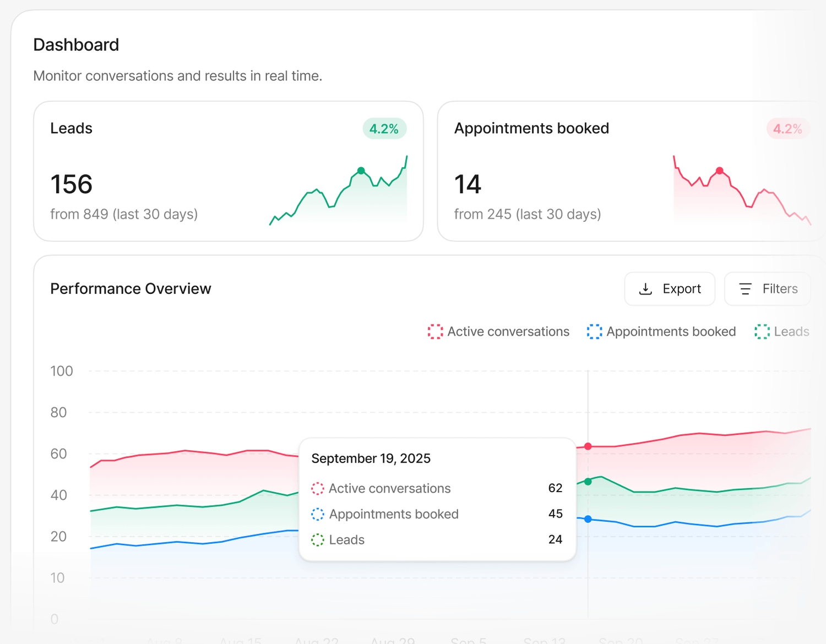Click tooltip Active conversations value 62
The height and width of the screenshot is (644, 826).
pyautogui.click(x=555, y=488)
